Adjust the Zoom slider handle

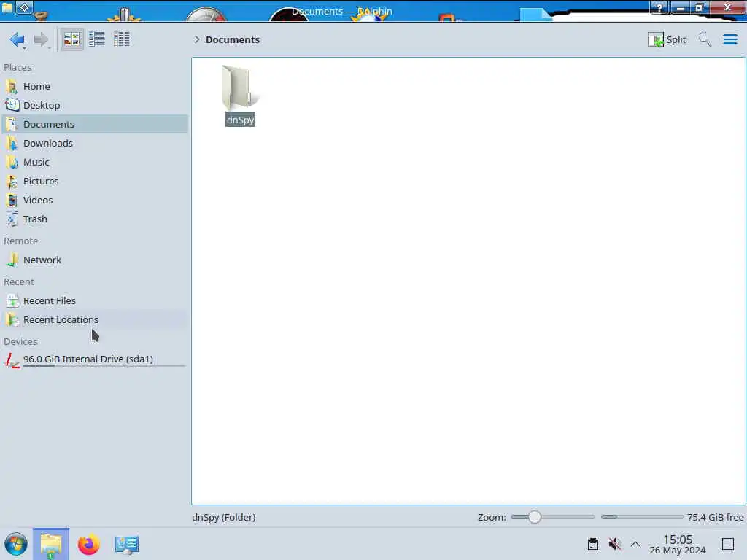535,517
